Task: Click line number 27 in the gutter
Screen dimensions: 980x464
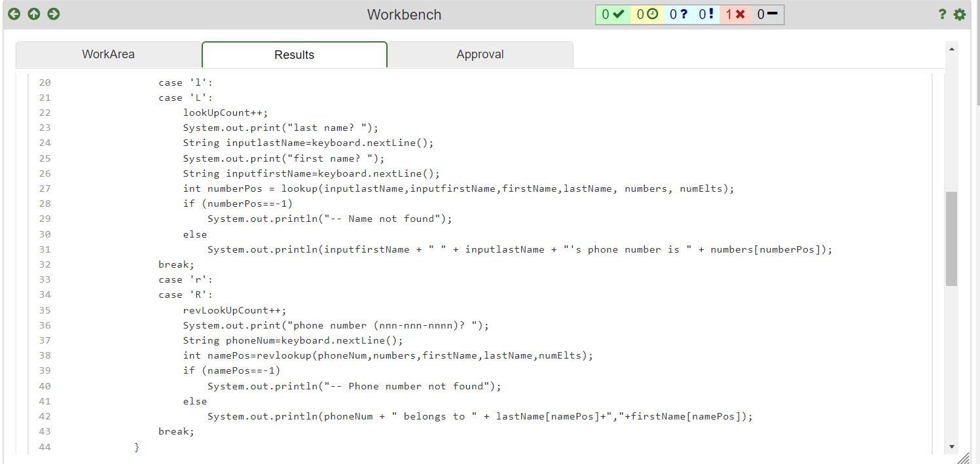Action: 45,188
